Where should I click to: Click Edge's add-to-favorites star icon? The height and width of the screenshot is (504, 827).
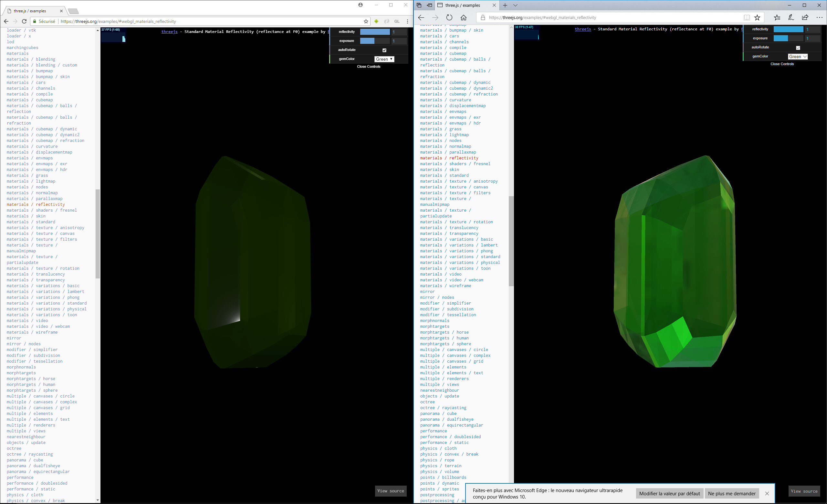[x=758, y=17]
